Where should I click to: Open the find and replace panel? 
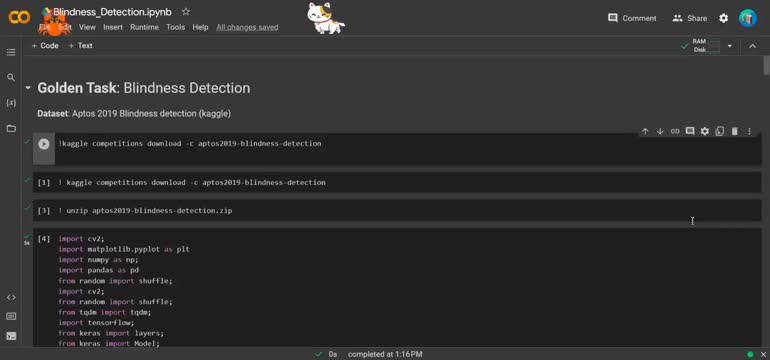[x=11, y=78]
